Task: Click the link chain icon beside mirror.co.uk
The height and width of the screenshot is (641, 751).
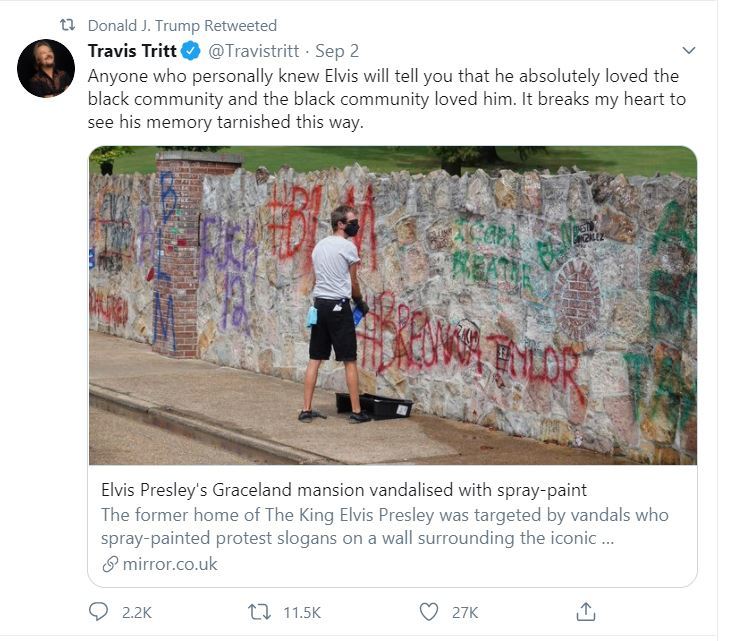Action: pos(110,564)
